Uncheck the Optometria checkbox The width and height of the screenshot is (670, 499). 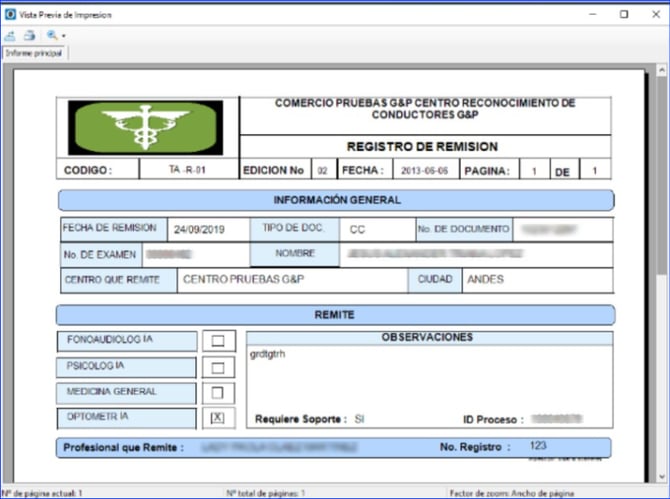218,418
